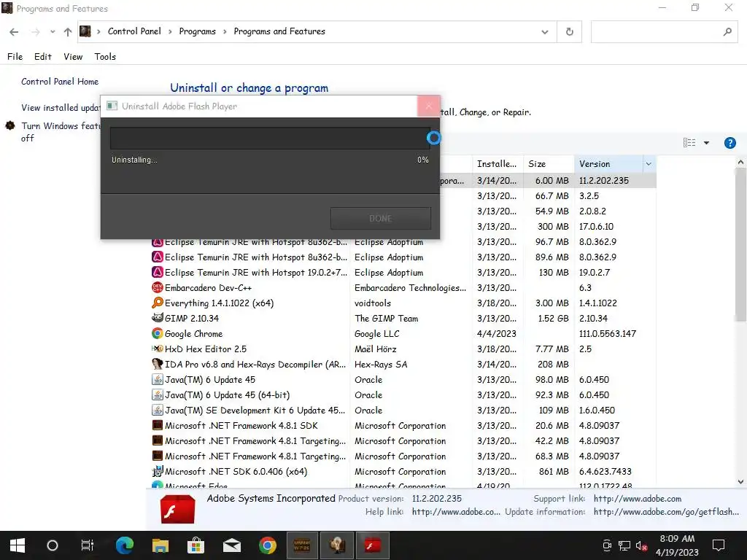Screen dimensions: 747x560
Task: Select Java(TM) SE Development Kit icon
Action: coord(158,410)
